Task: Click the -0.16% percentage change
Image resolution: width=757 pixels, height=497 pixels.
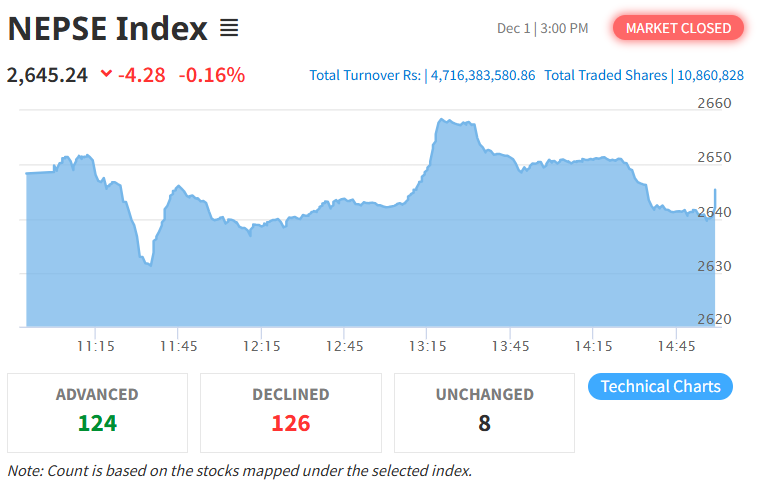Action: pos(212,75)
